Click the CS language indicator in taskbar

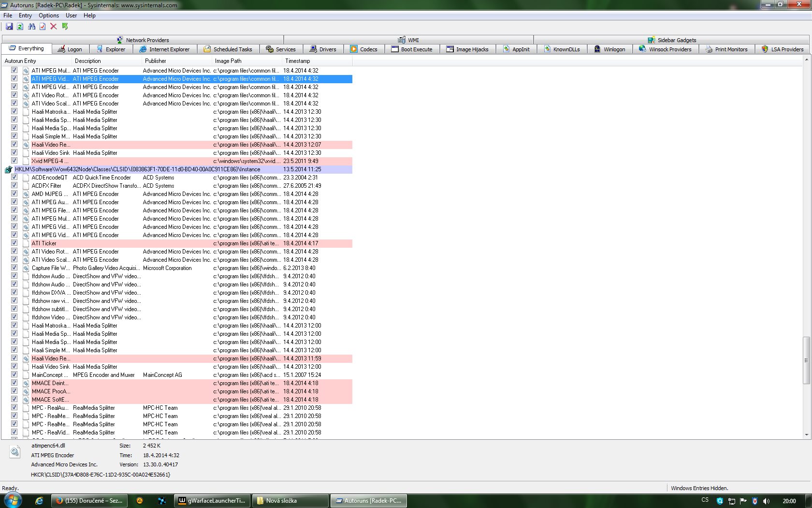point(705,500)
